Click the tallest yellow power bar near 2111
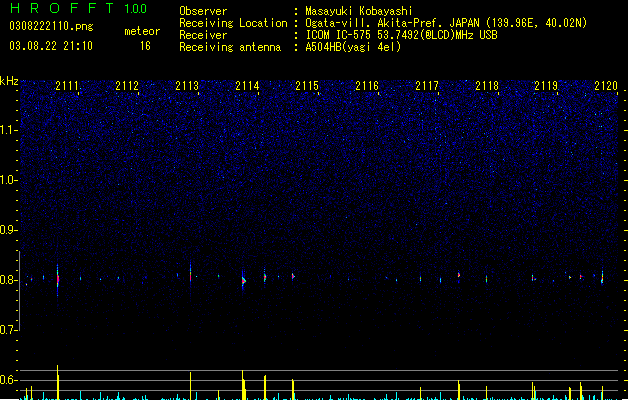Image resolution: width=629 pixels, height=400 pixels. (x=58, y=382)
